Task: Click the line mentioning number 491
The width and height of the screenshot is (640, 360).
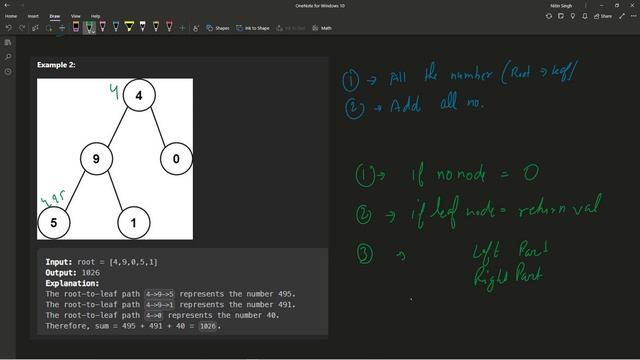Action: [x=170, y=304]
